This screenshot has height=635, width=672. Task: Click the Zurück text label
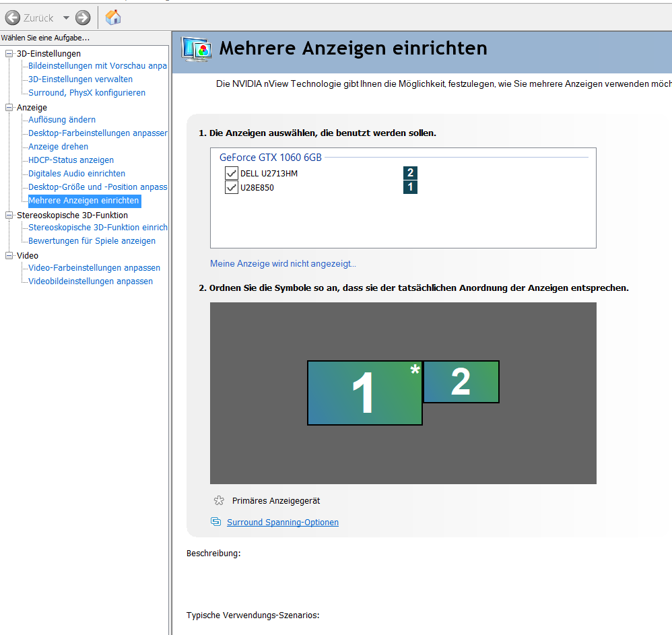[x=38, y=18]
